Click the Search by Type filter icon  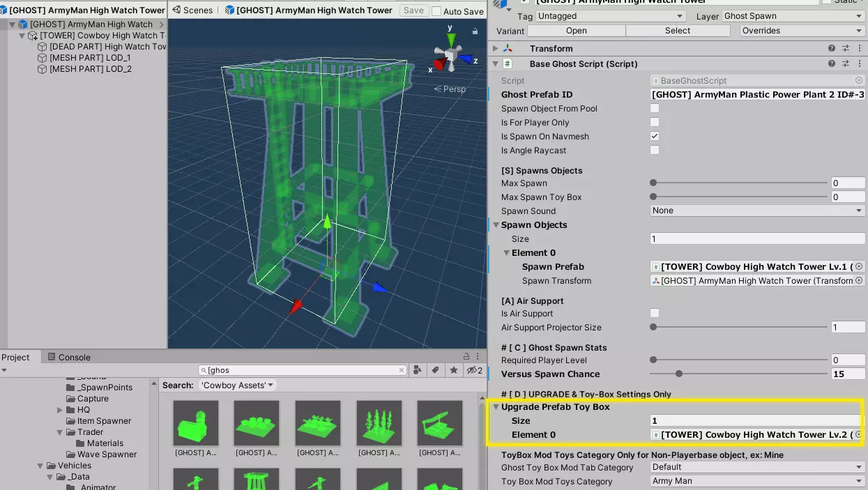(418, 370)
